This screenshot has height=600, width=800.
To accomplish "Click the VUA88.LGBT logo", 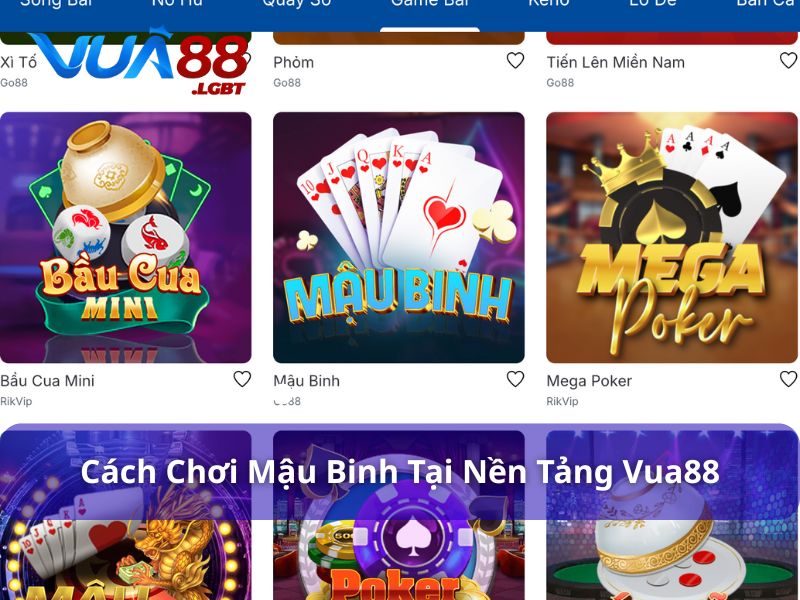I will coord(139,62).
